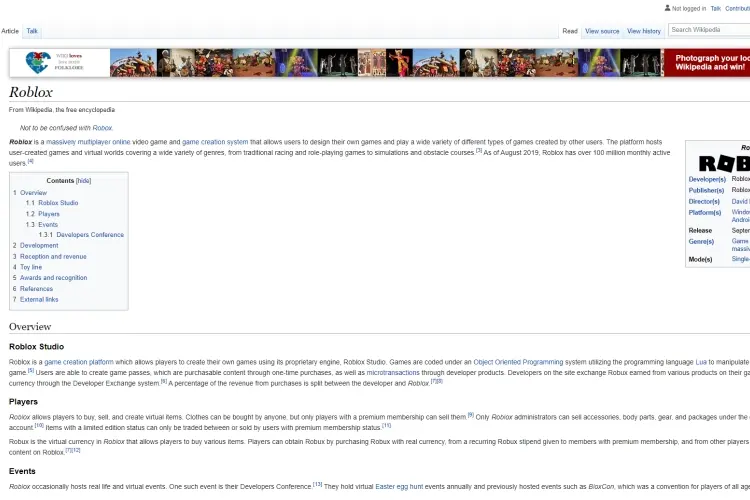Jump to Toy line in contents

click(31, 267)
